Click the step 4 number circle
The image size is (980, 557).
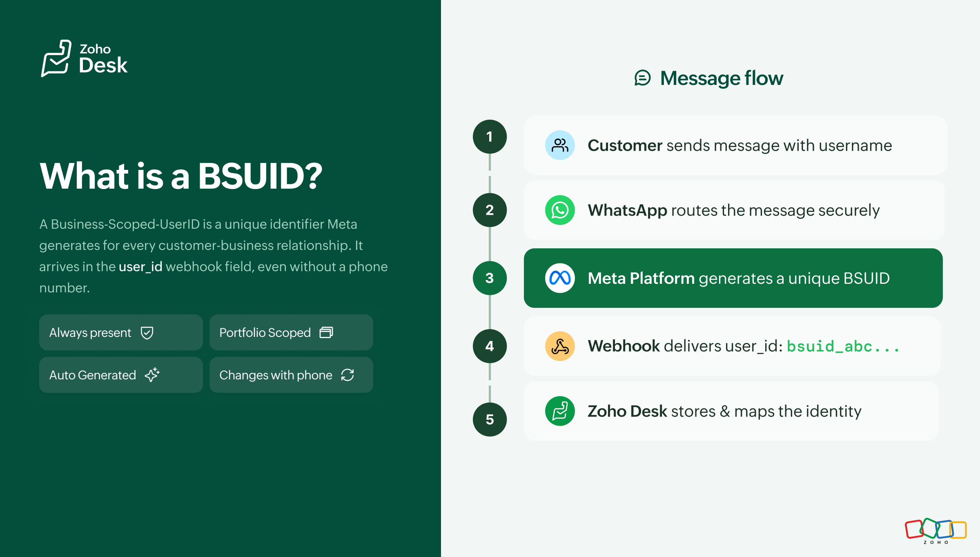tap(490, 346)
